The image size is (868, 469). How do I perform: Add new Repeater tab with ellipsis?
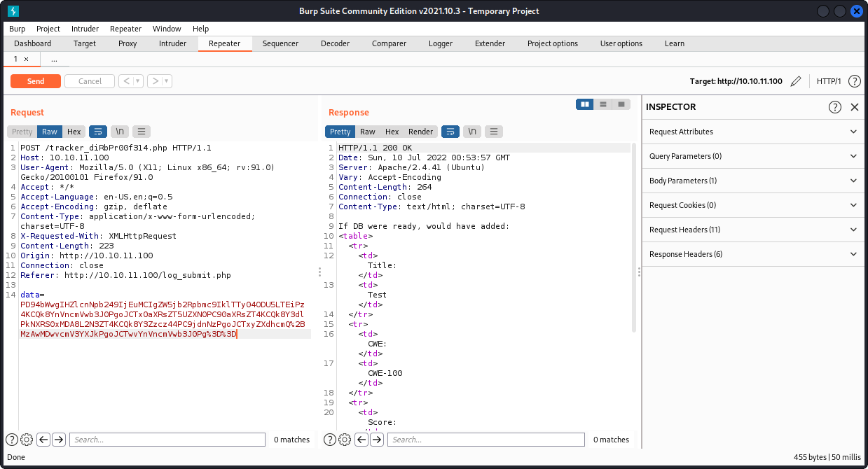coord(54,59)
